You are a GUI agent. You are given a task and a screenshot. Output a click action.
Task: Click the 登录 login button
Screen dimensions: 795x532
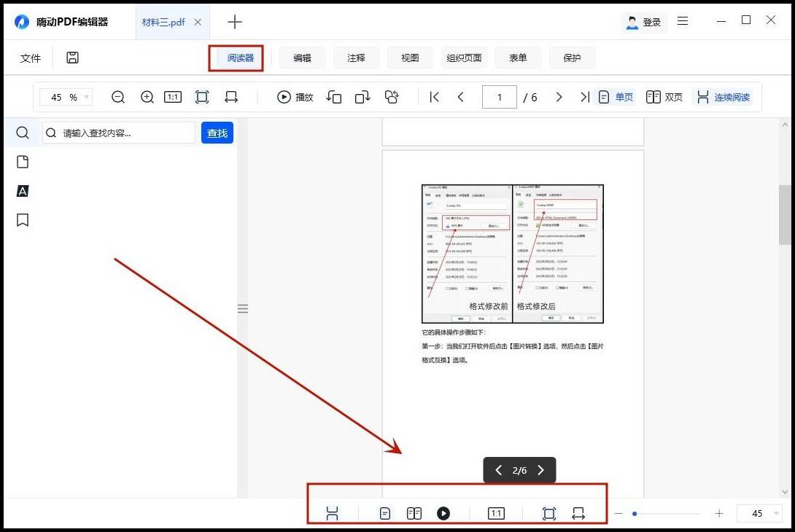pyautogui.click(x=644, y=22)
